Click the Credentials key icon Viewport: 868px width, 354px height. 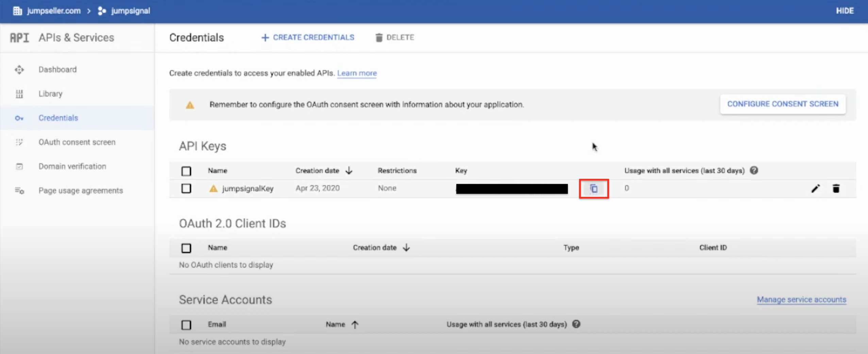[x=19, y=118]
